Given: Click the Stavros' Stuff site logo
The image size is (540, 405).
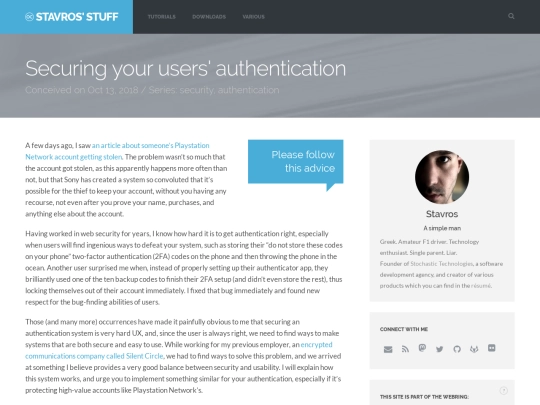Looking at the screenshot, I should click(72, 17).
